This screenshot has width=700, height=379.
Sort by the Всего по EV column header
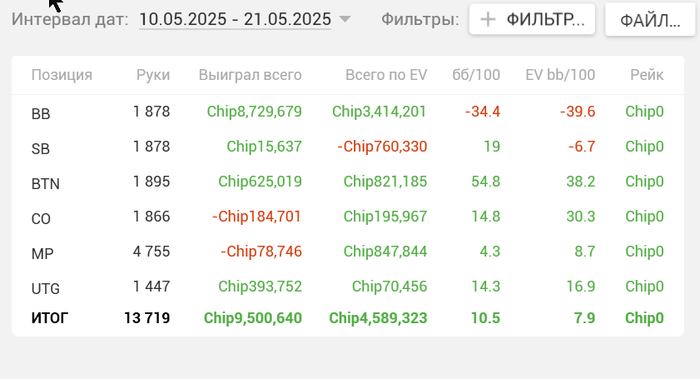point(386,75)
